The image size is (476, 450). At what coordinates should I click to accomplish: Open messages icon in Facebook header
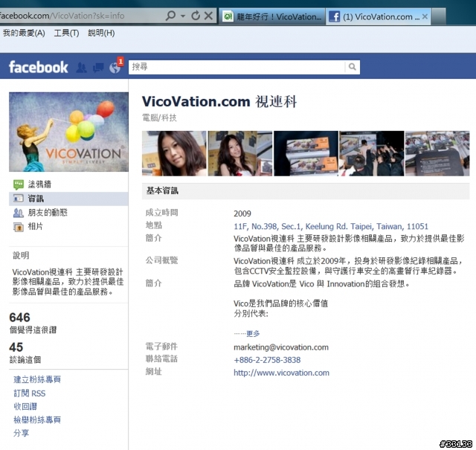point(98,68)
